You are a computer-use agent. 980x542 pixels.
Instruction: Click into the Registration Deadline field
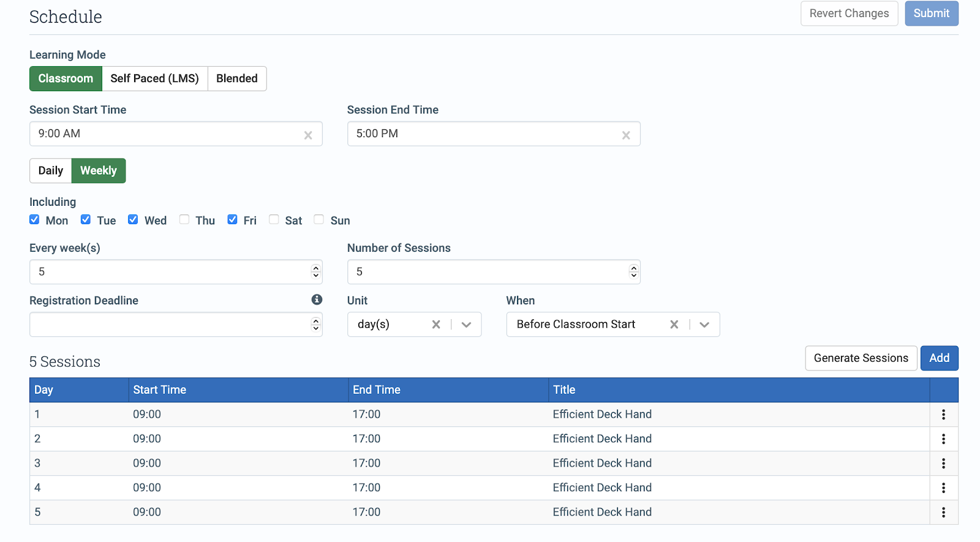pyautogui.click(x=176, y=325)
